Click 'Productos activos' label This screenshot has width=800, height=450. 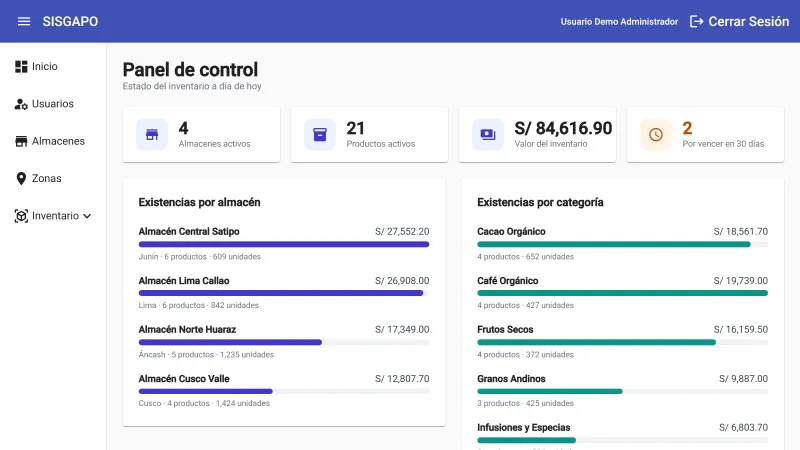pyautogui.click(x=381, y=144)
